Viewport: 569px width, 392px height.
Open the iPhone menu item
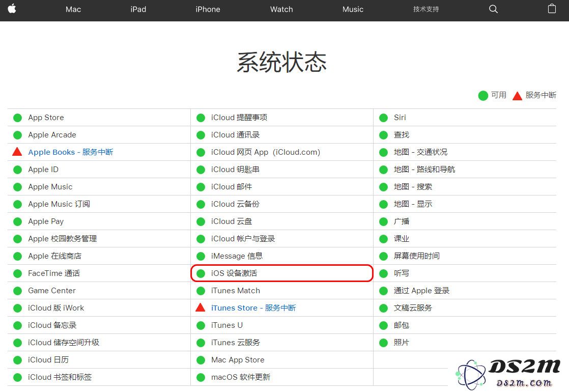(208, 9)
